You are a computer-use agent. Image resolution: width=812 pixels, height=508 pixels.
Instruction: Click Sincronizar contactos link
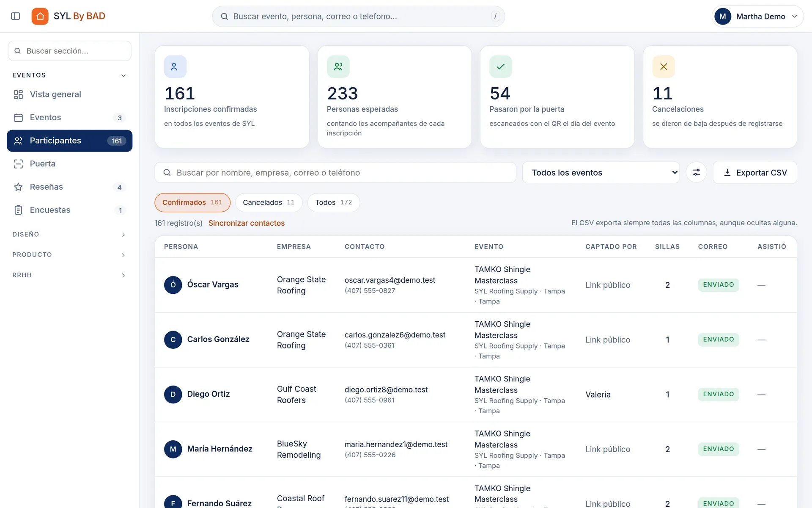(x=247, y=223)
